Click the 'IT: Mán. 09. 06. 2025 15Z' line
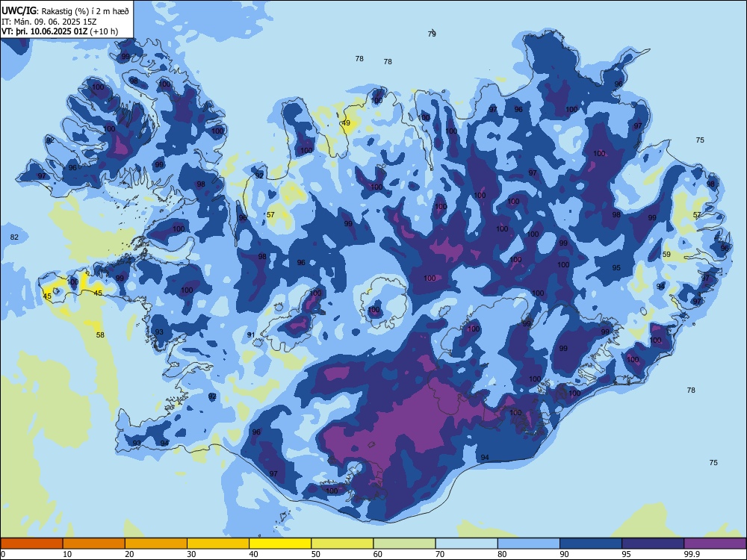 [x=48, y=22]
